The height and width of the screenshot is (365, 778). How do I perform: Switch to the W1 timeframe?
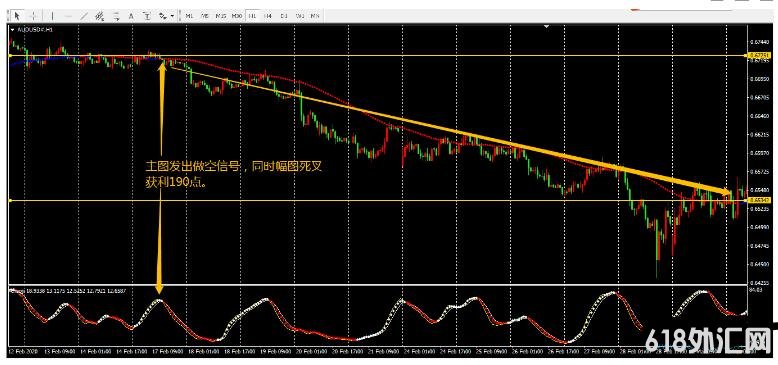[x=300, y=16]
